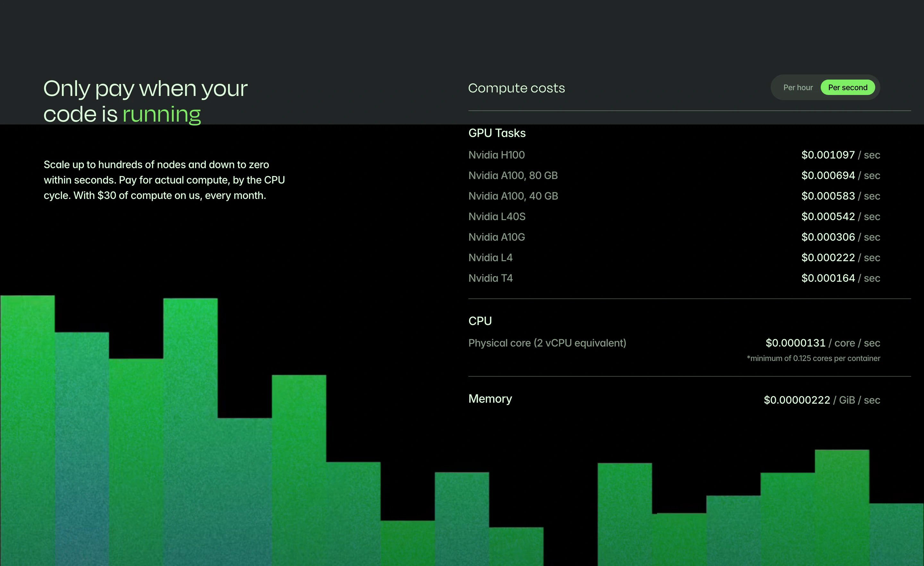The height and width of the screenshot is (566, 924).
Task: Select 'Physical core (2 vCPU equivalent)' text
Action: click(x=547, y=343)
